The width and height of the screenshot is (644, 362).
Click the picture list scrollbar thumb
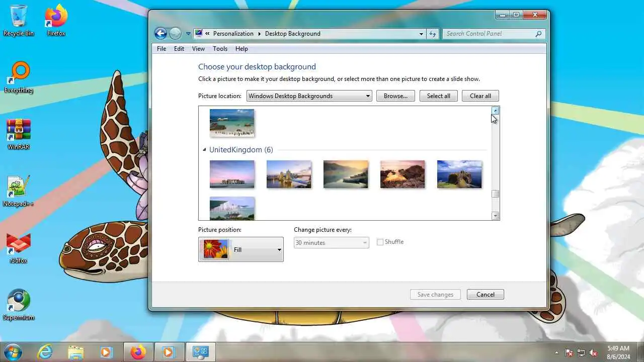tap(496, 194)
